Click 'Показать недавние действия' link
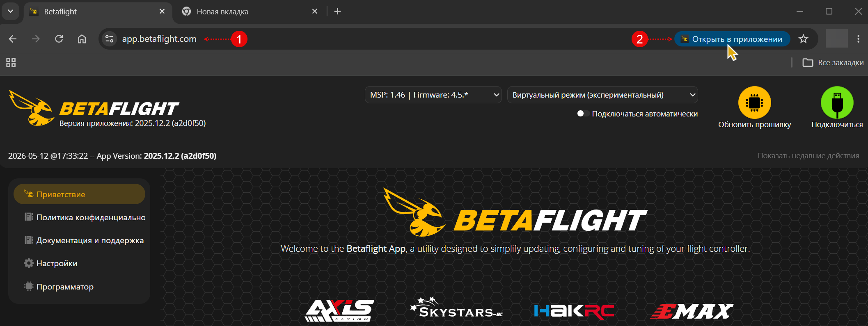 808,156
